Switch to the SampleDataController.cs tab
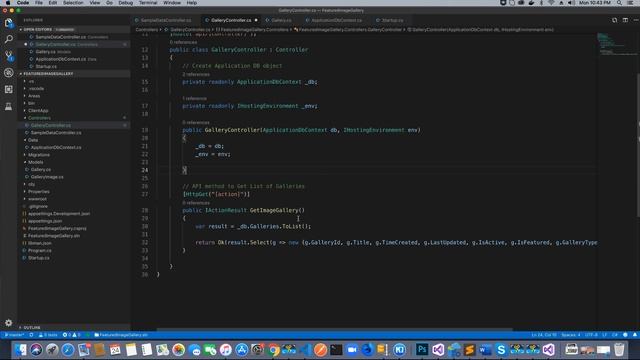640x360 pixels. (166, 20)
